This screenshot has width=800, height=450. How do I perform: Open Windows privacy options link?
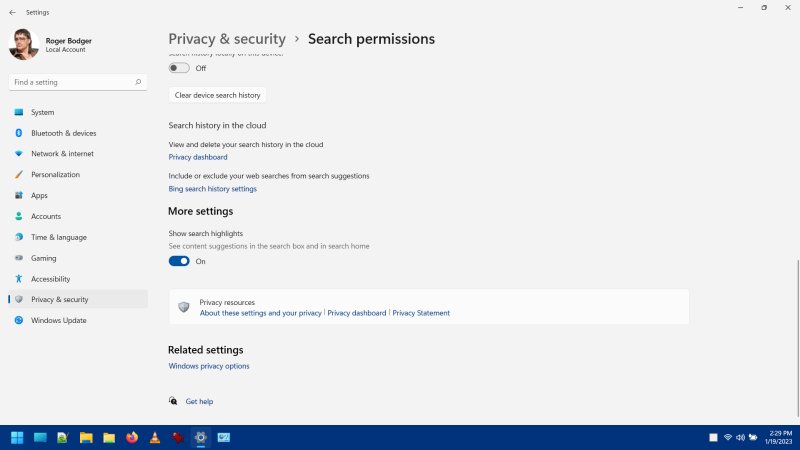209,366
